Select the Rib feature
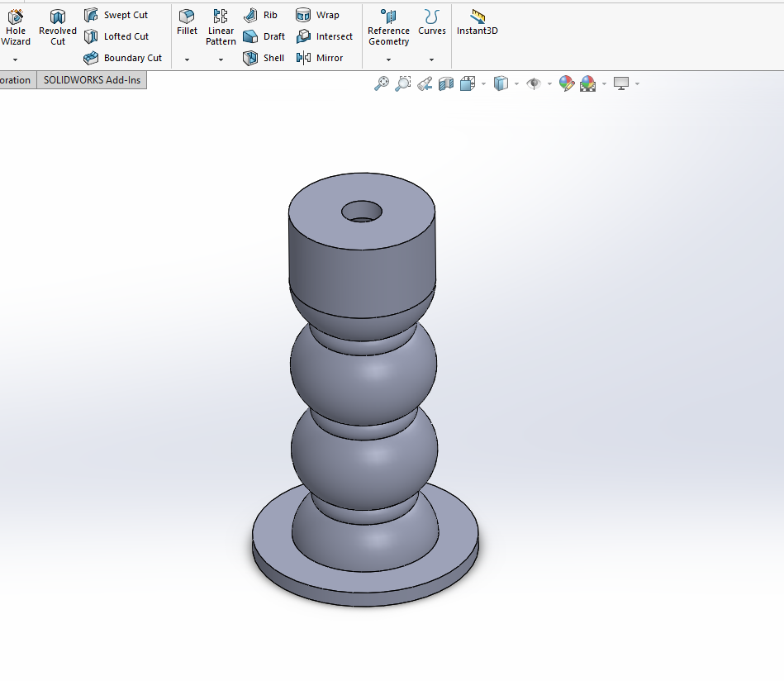Viewport: 784px width, 681px height. point(260,15)
